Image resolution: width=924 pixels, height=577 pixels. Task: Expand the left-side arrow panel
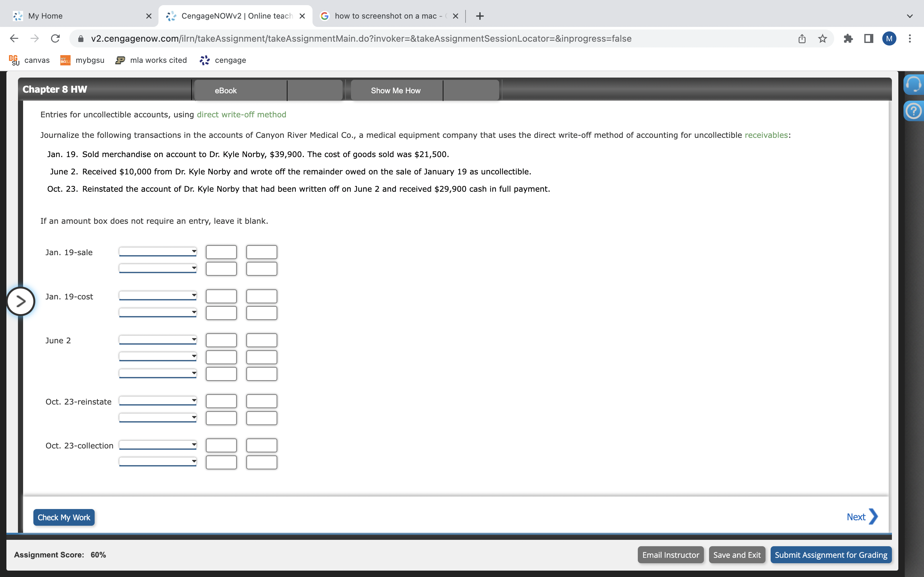(21, 301)
